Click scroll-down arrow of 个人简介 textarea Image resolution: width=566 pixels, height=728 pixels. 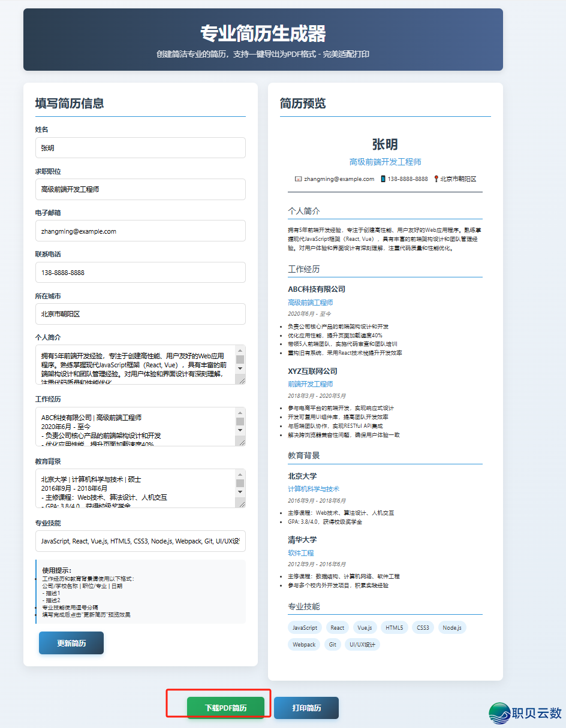pos(240,370)
